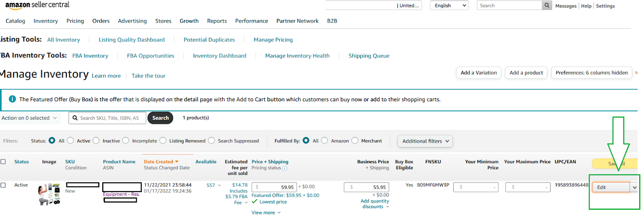Select Fulfilled By Amazon radio button

324,141
